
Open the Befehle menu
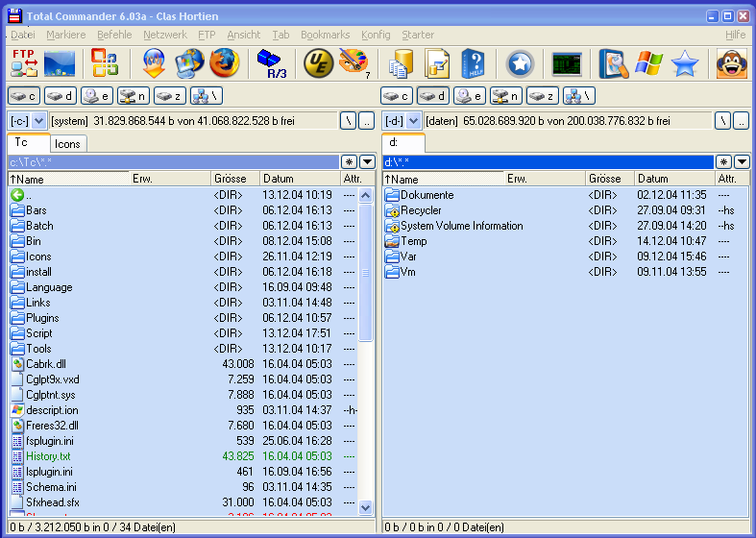[114, 35]
